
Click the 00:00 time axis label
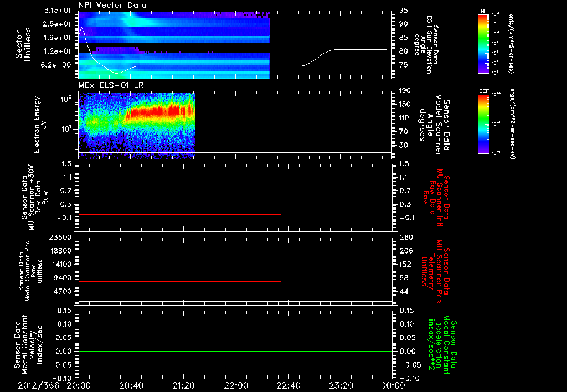393,385
